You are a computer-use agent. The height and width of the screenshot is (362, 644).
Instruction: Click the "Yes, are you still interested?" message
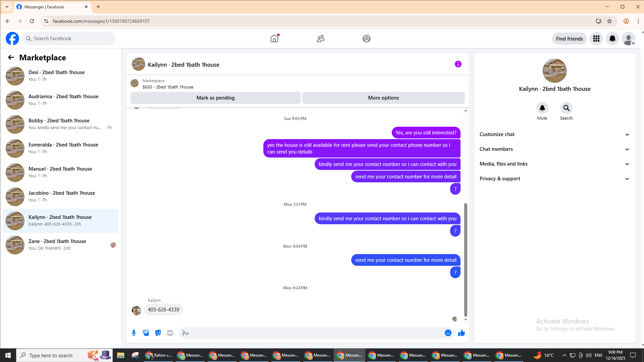426,133
